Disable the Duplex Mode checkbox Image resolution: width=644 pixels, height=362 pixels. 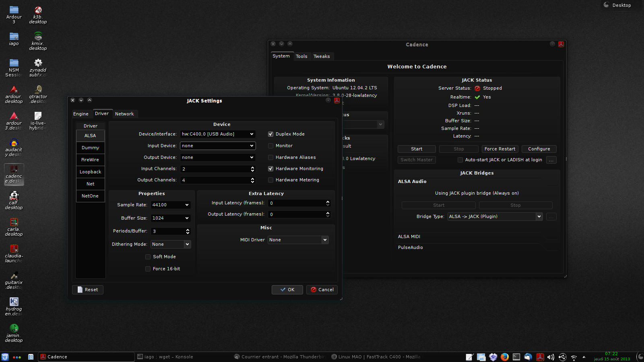coord(271,134)
